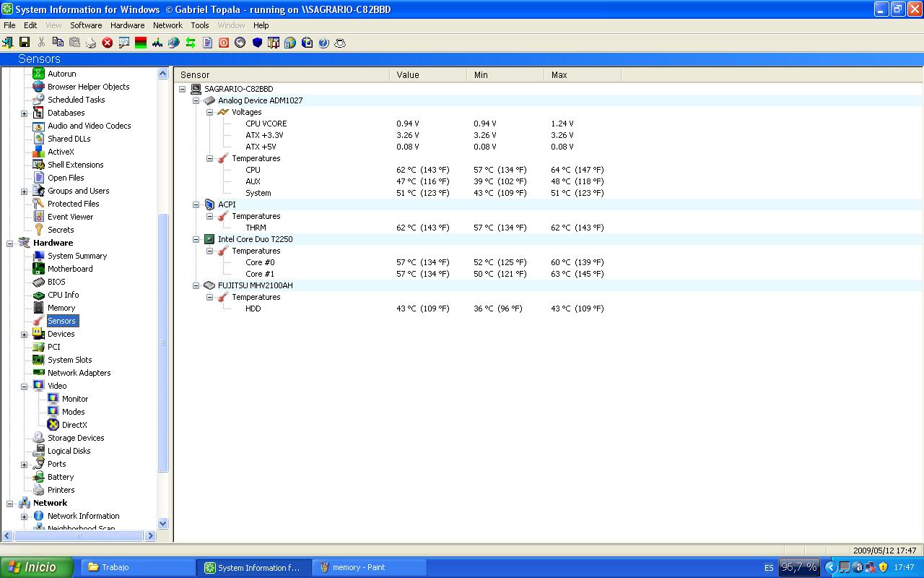Screen dimensions: 924x578
Task: Open the Hardware menu
Action: click(127, 25)
